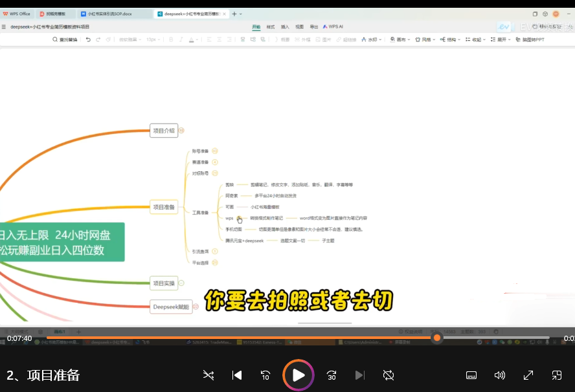
Task: Rewind 10 seconds
Action: 265,375
